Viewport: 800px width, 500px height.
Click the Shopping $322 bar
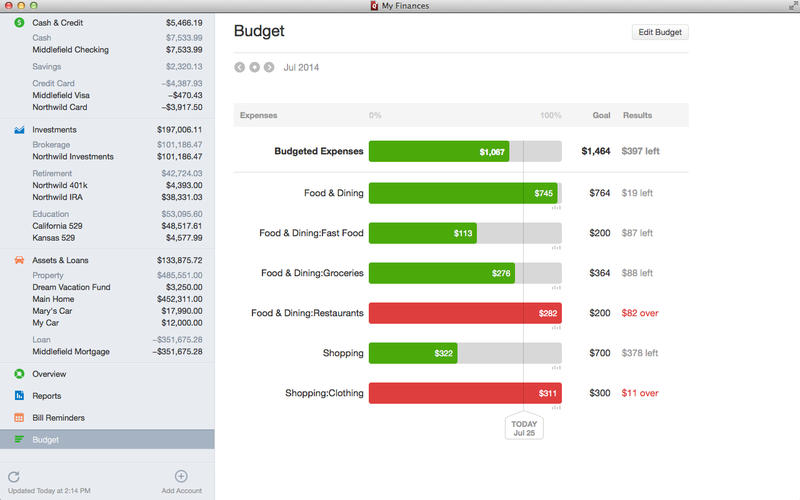tap(413, 353)
